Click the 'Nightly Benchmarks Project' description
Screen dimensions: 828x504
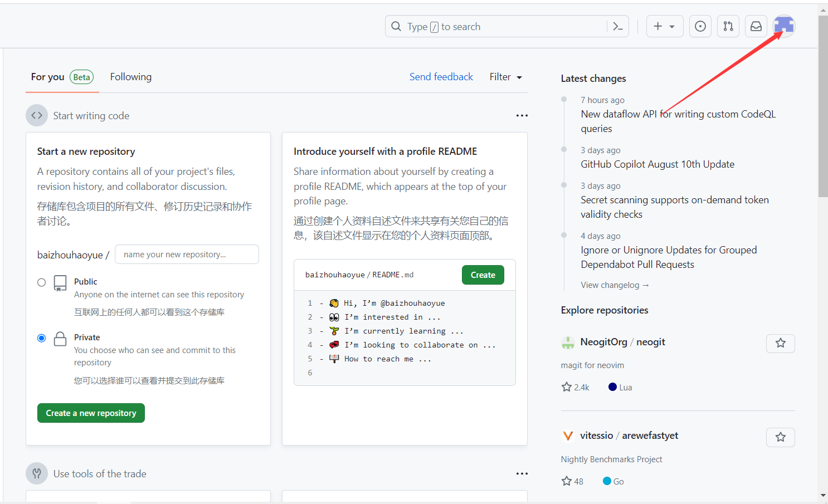click(x=611, y=459)
